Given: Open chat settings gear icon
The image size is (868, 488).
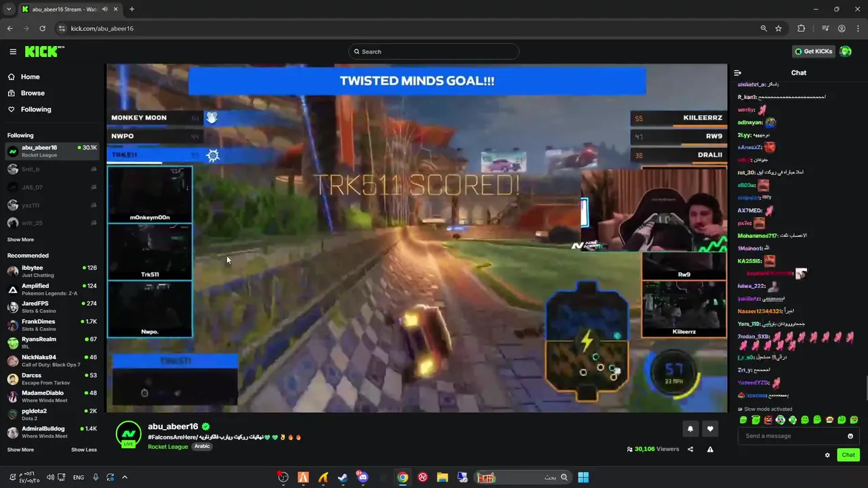Looking at the screenshot, I should [x=827, y=455].
